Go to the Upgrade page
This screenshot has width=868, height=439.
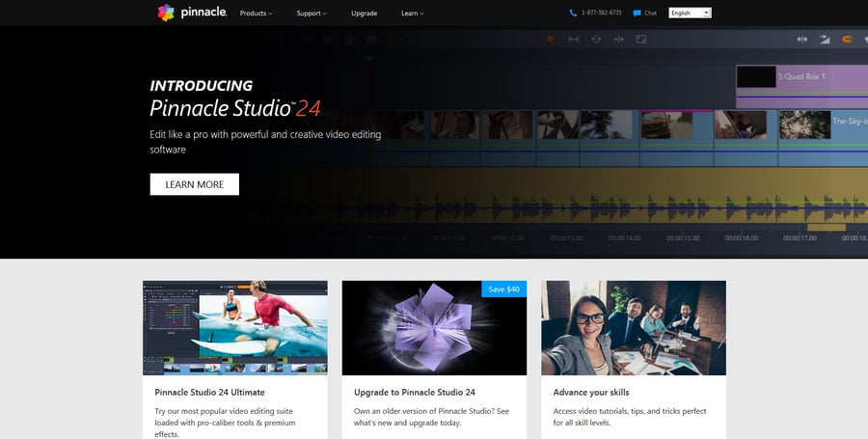point(365,14)
